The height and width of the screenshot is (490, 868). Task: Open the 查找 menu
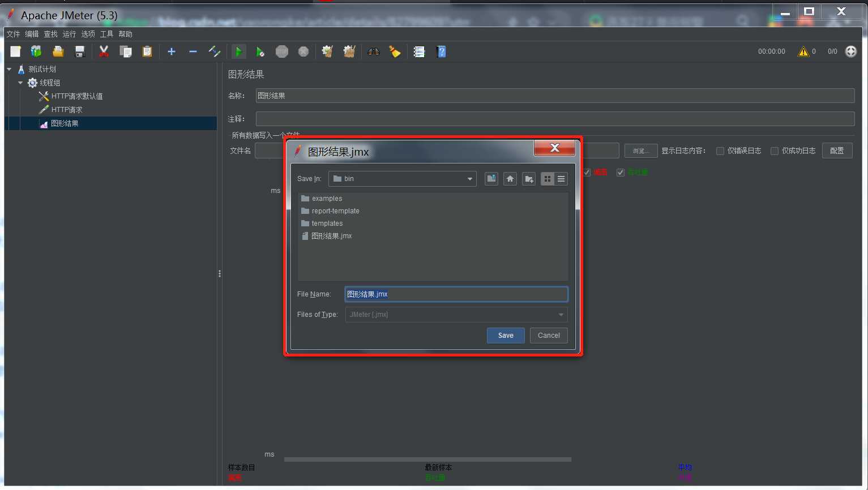(x=51, y=34)
